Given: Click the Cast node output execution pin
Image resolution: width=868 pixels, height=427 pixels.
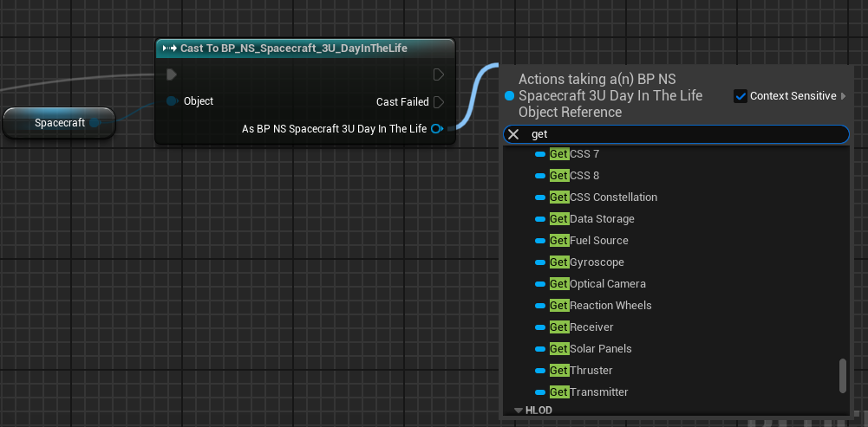Looking at the screenshot, I should 439,74.
